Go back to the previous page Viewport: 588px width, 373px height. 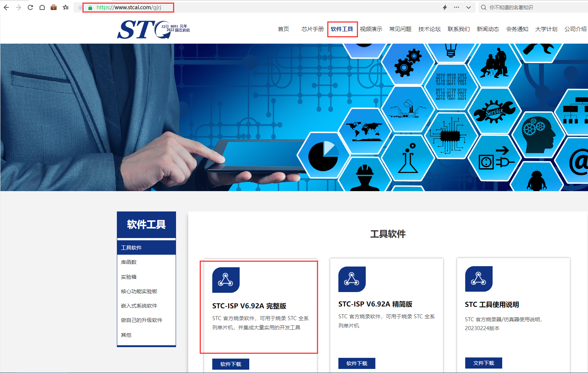tap(6, 7)
